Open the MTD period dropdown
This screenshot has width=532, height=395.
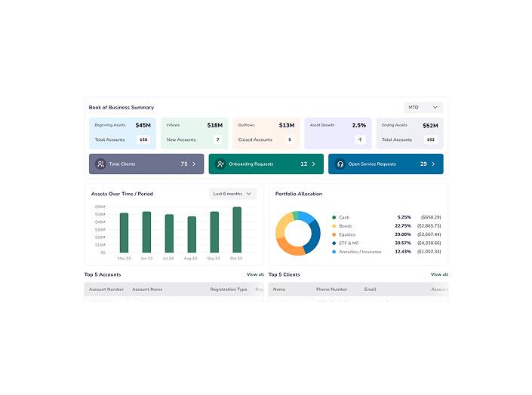[x=423, y=107]
